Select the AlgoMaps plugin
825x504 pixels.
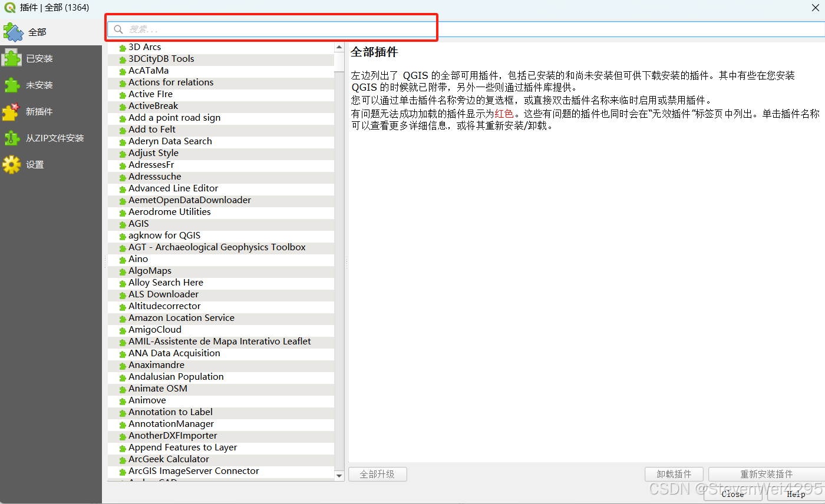point(221,271)
